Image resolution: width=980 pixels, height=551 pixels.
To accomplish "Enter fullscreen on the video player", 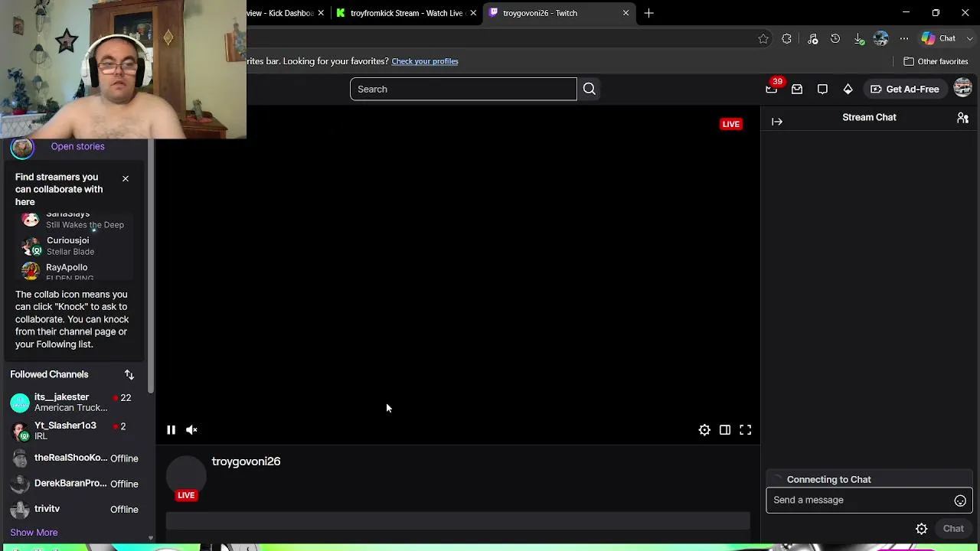I will click(746, 430).
